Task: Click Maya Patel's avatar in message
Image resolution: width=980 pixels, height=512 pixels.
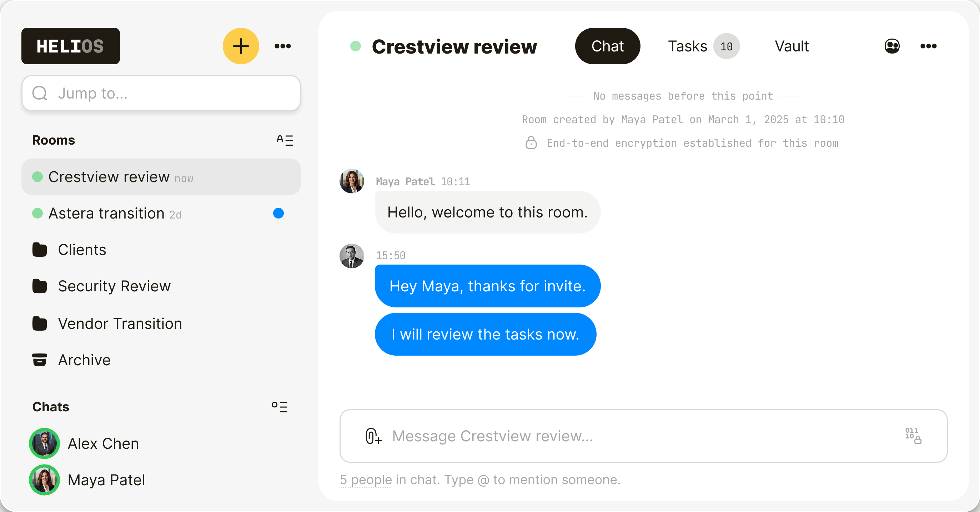Action: [351, 181]
